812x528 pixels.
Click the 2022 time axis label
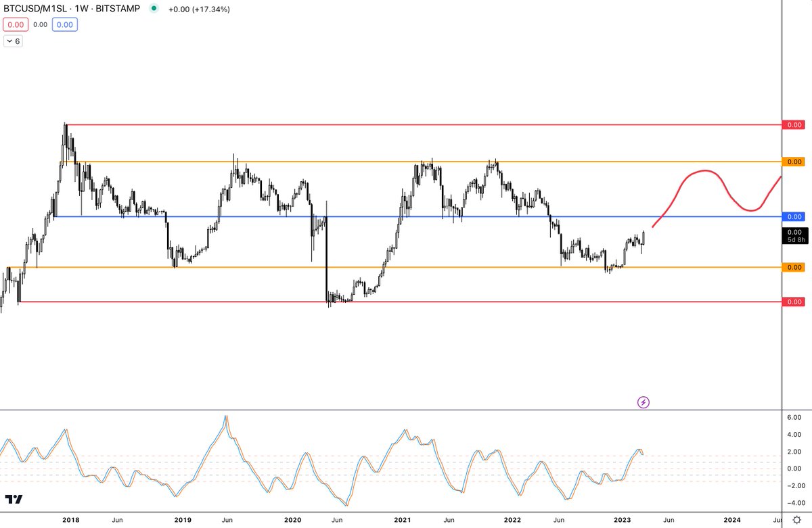512,520
